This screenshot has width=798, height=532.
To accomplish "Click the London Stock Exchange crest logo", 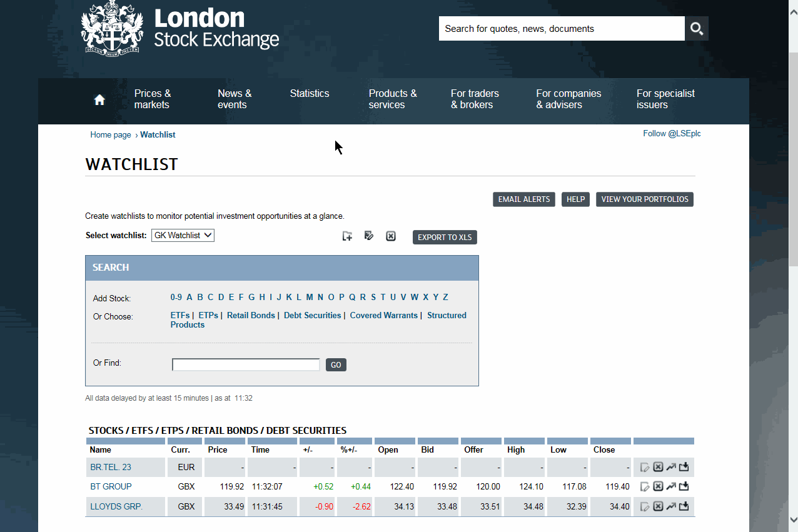I will pyautogui.click(x=113, y=27).
